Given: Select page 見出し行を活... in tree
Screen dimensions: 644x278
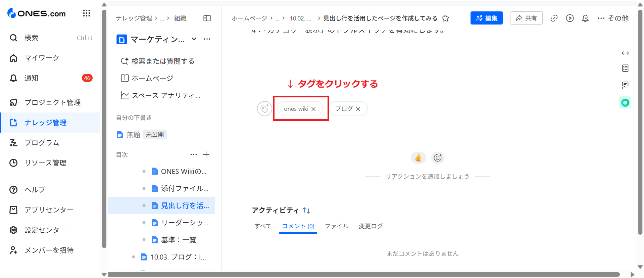Looking at the screenshot, I should (x=161, y=205).
